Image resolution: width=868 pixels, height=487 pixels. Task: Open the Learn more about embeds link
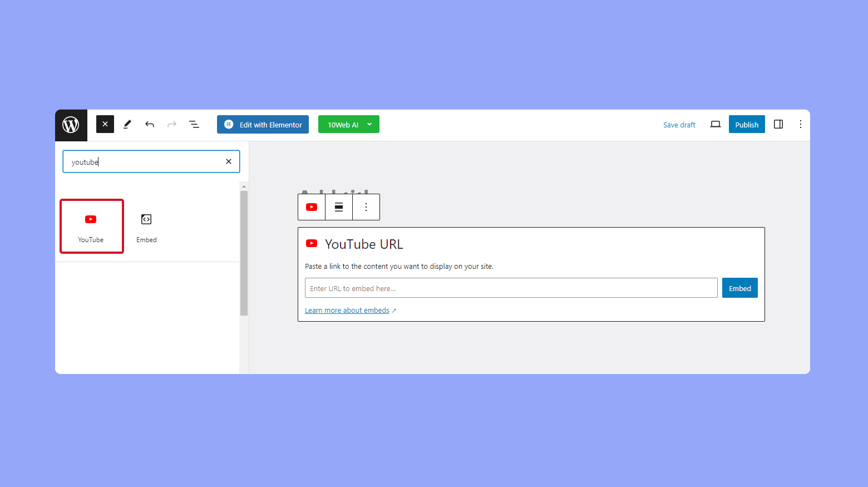click(x=346, y=310)
